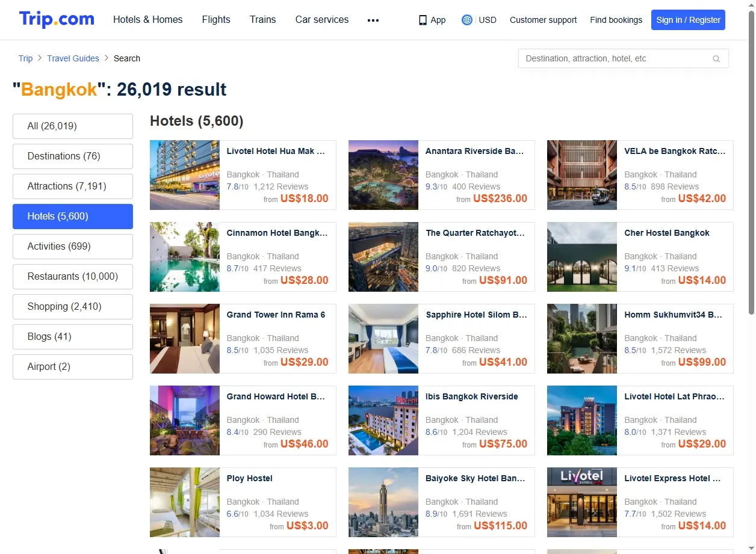Click Anantara Riverside hotel title
This screenshot has width=756, height=554.
tap(475, 151)
